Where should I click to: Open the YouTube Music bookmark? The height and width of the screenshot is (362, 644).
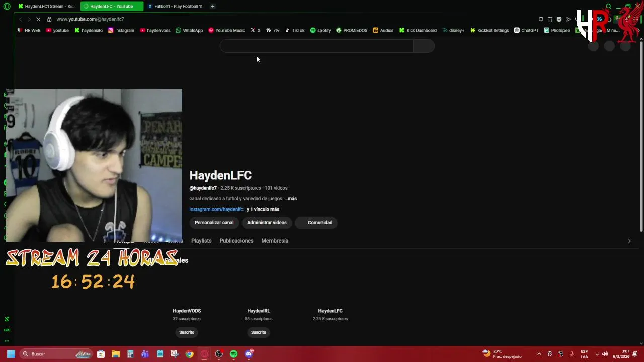click(x=226, y=30)
